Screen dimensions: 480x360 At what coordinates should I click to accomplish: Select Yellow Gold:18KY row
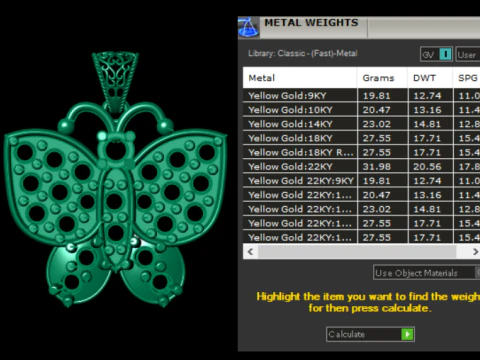tap(361, 138)
